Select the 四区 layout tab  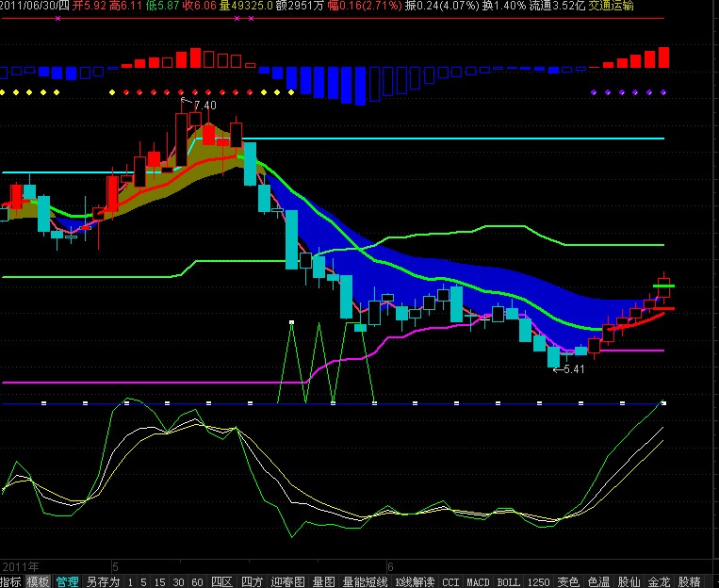(222, 581)
